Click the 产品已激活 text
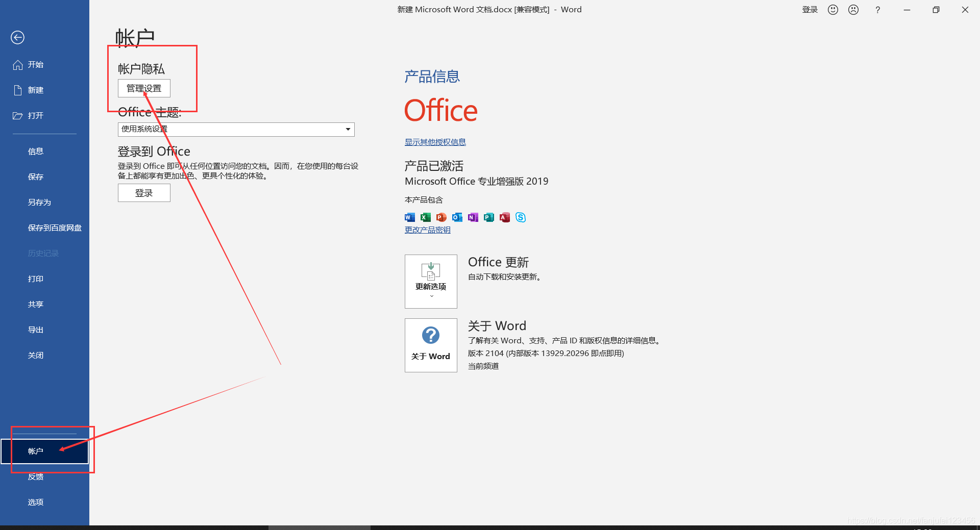Viewport: 980px width, 530px height. click(434, 166)
